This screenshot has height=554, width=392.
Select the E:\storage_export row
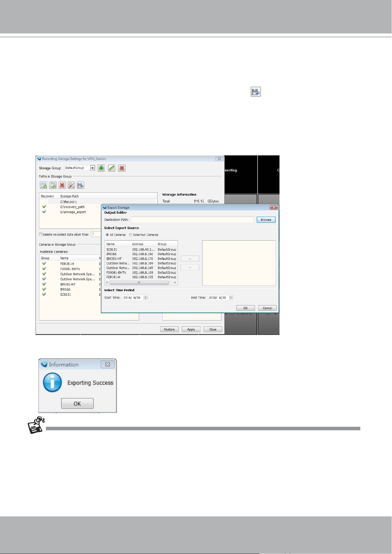click(70, 212)
